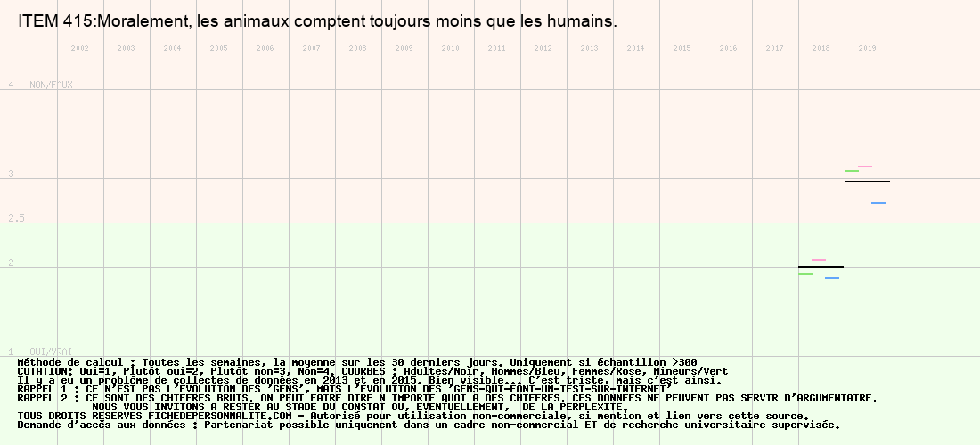
Task: Click the 'Demande d'accès aux données' line
Action: pos(429,425)
